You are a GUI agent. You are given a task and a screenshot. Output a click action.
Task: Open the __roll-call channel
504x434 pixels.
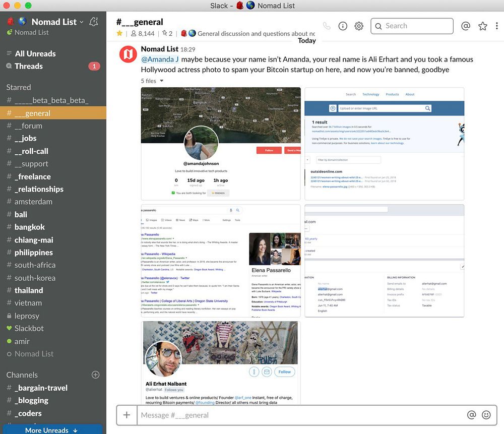pos(53,151)
